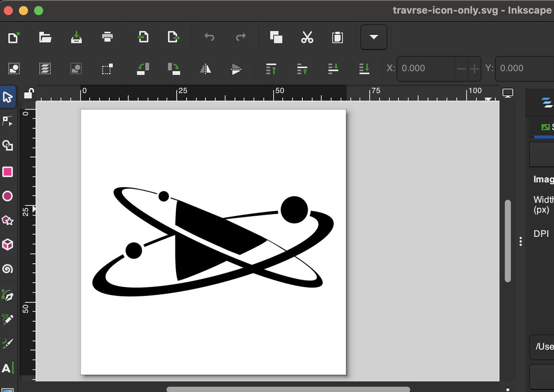Flip selection vertically
This screenshot has height=392, width=554.
point(236,69)
